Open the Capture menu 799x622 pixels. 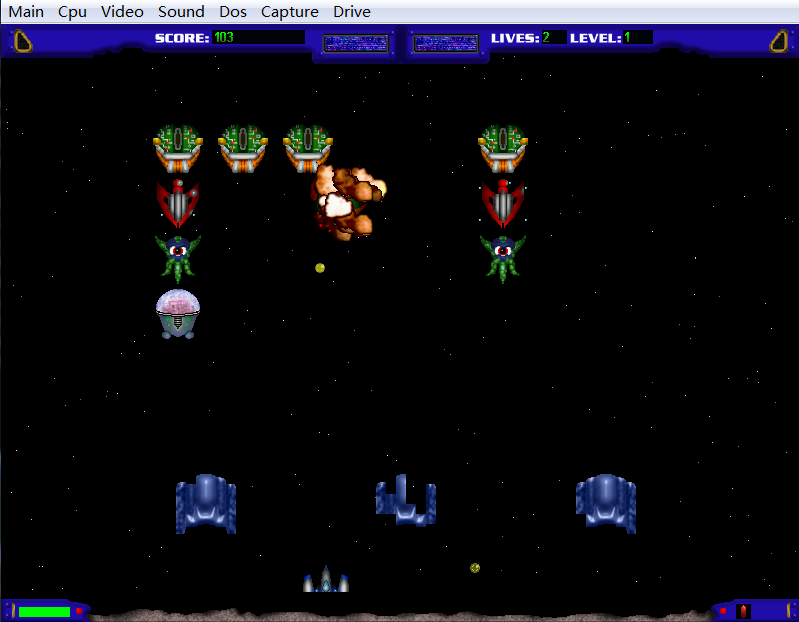[x=289, y=12]
